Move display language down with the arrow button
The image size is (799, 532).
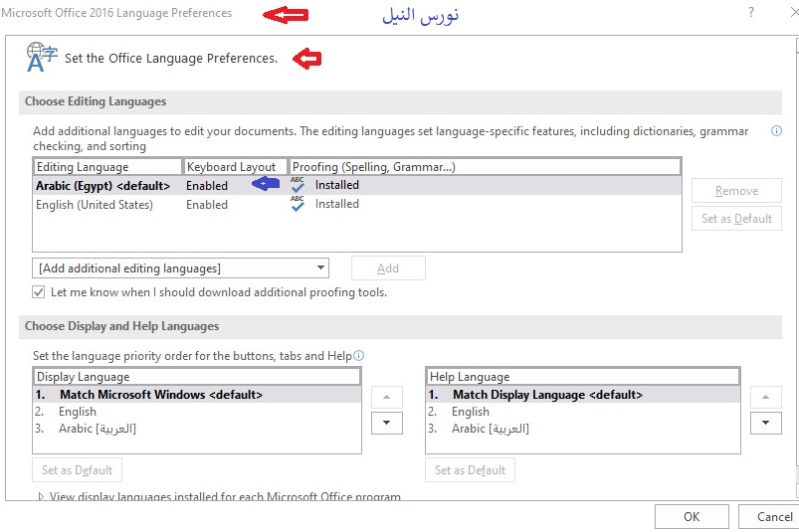[x=386, y=423]
